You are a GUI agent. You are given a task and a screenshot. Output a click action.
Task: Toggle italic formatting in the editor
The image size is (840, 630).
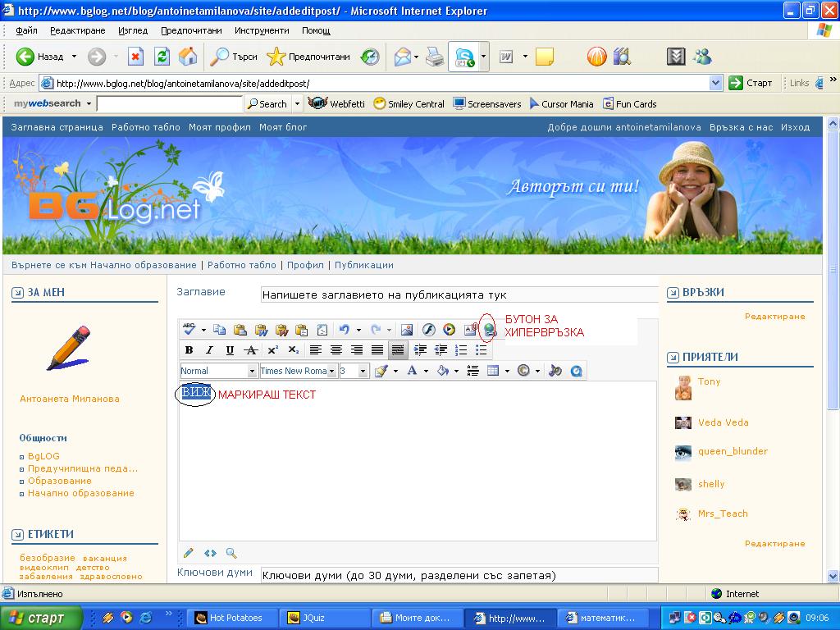(209, 349)
